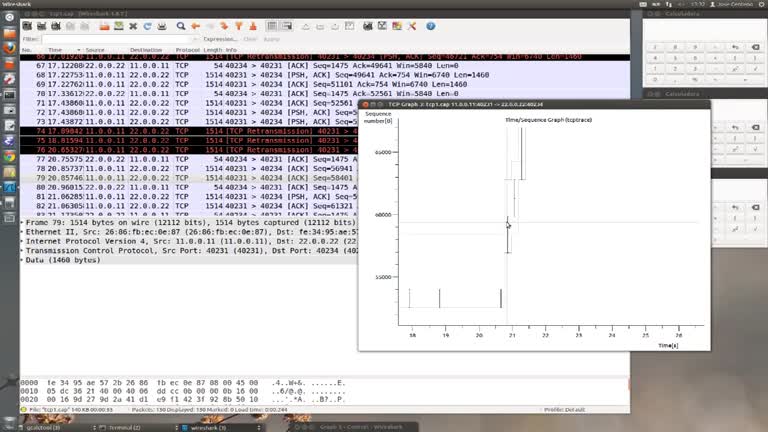
Task: Edit display filters icon
Action: [x=382, y=26]
